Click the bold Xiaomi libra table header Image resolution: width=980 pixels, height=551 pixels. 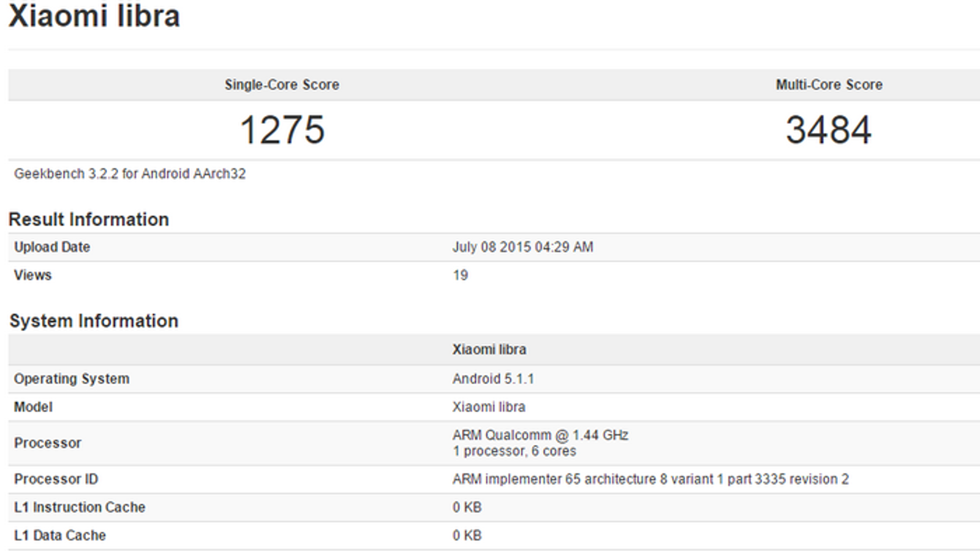coord(489,350)
